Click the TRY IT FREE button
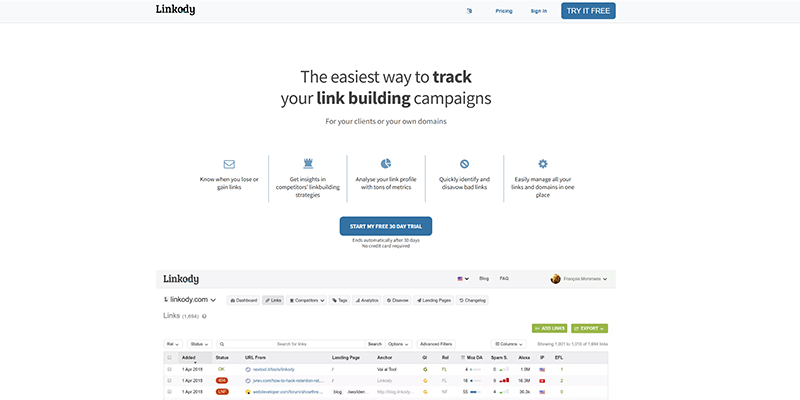800x400 pixels. point(588,11)
